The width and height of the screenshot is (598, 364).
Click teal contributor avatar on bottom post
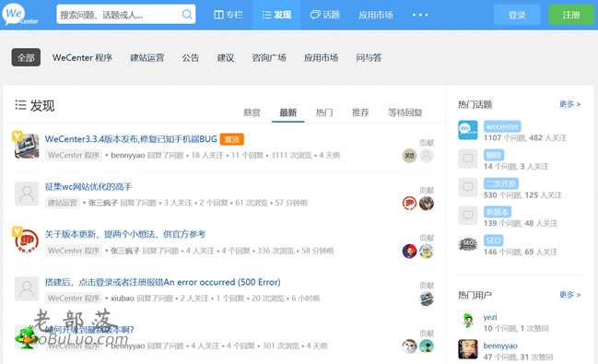tap(427, 346)
